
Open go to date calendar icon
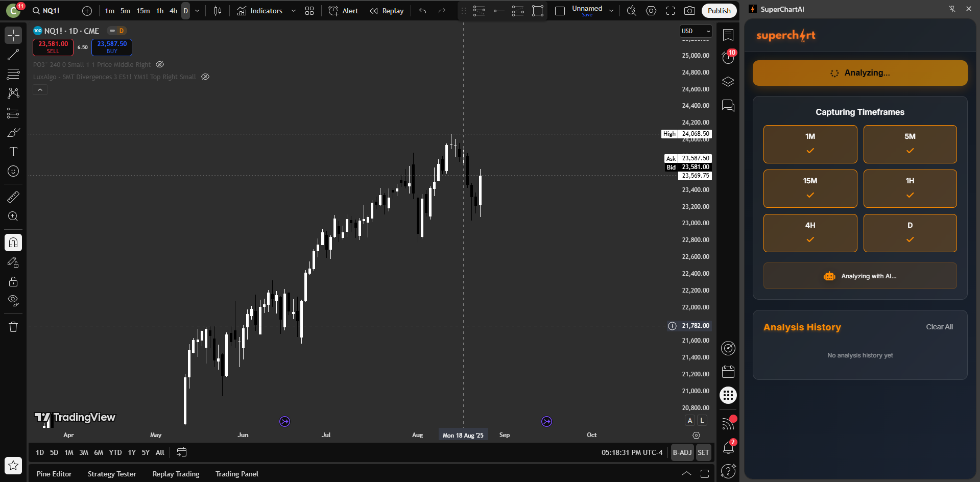coord(181,452)
